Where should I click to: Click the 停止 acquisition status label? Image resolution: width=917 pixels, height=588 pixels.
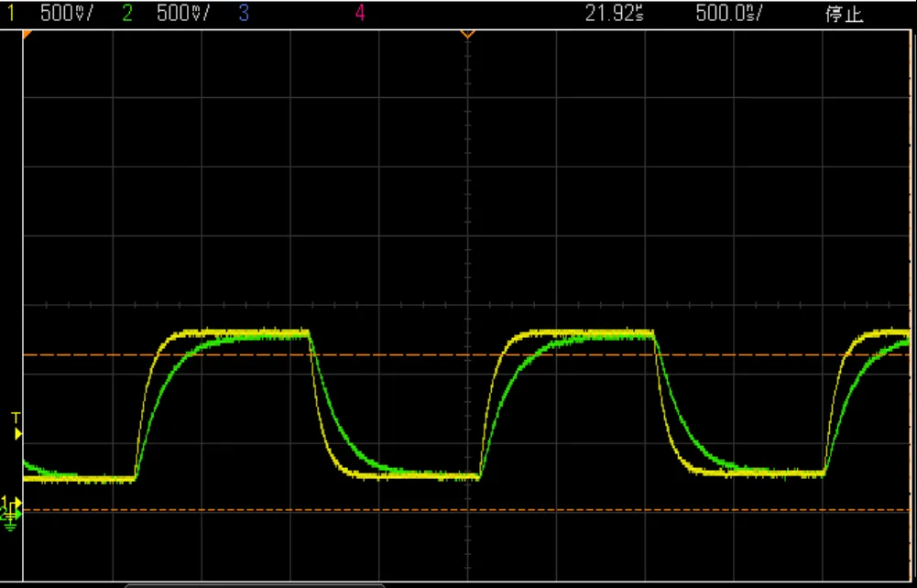[x=844, y=15]
